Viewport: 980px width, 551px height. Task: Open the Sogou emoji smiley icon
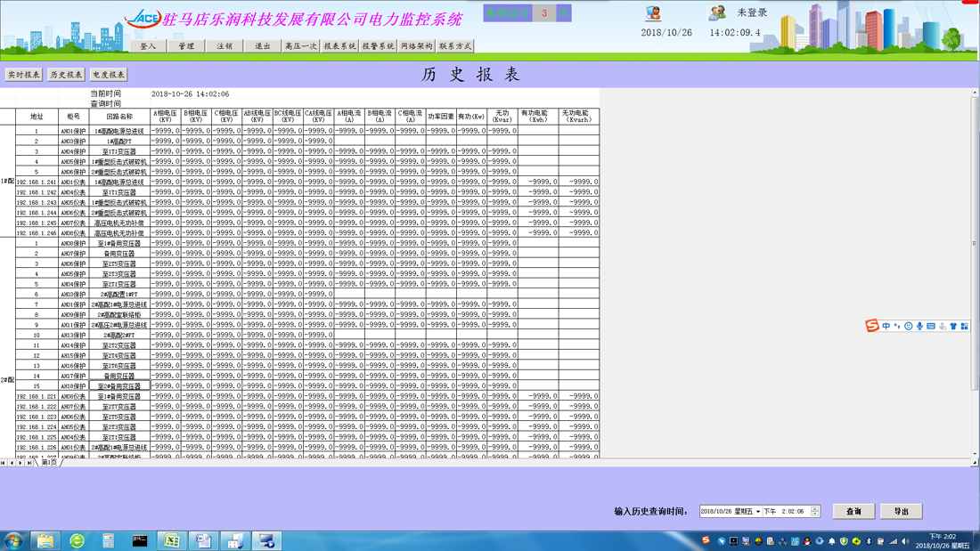point(908,326)
